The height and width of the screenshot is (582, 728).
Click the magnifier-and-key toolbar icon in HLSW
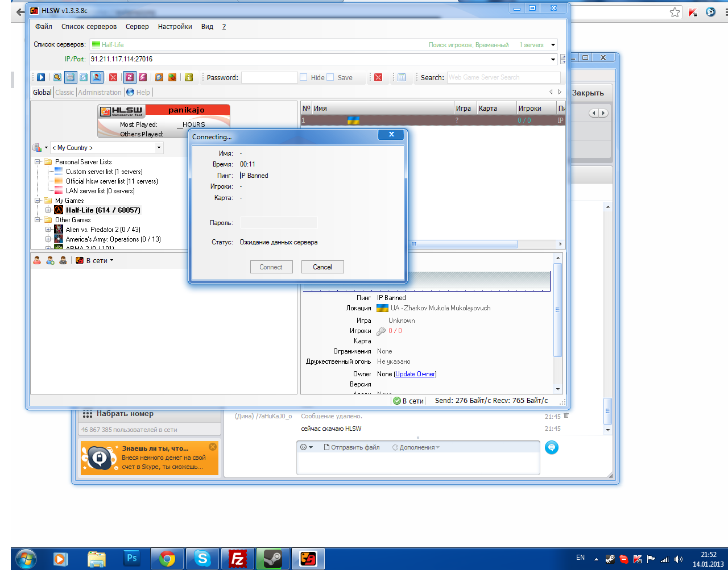tap(57, 77)
